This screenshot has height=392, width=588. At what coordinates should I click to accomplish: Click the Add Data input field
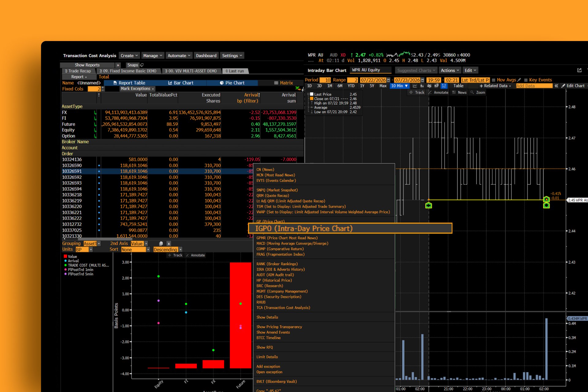tap(534, 86)
